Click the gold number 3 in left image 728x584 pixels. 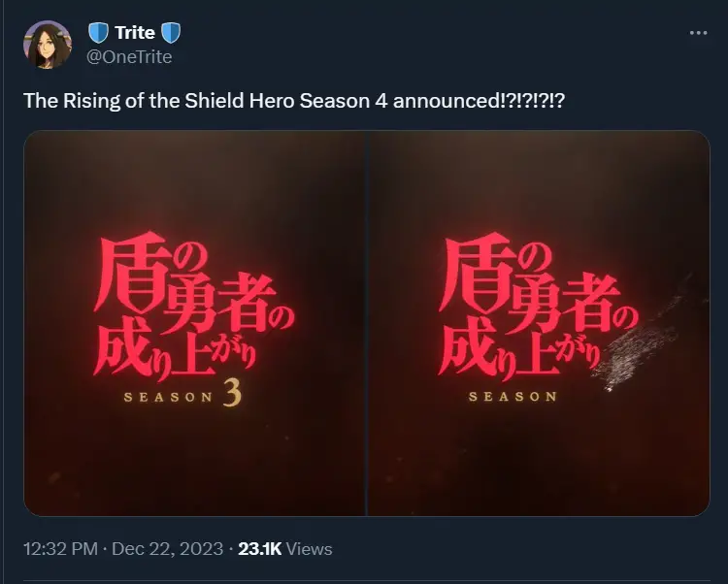232,392
